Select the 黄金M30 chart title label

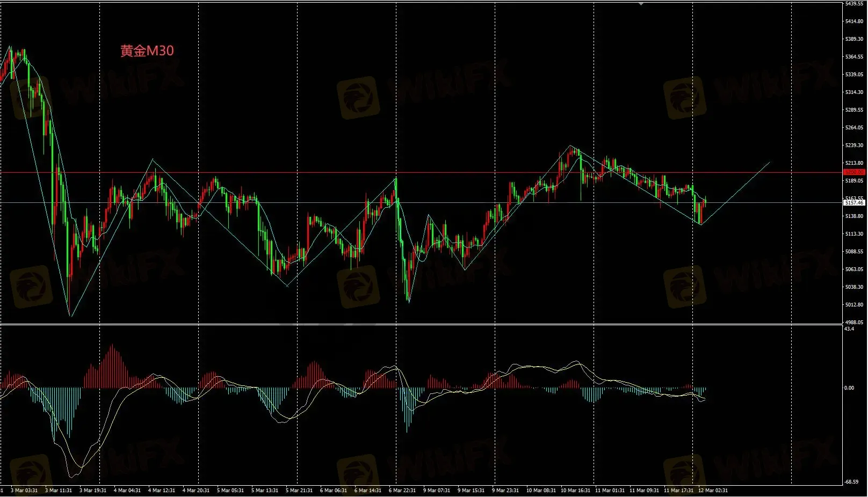point(147,50)
